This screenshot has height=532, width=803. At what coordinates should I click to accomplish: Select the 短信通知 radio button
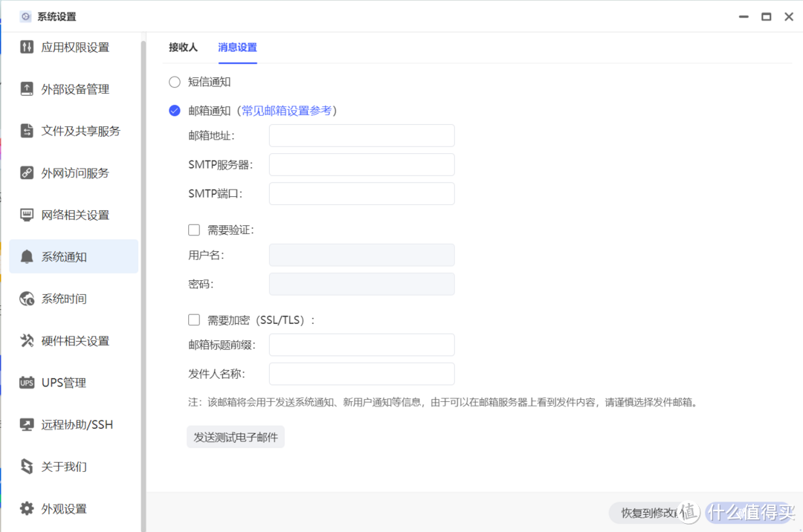click(x=174, y=82)
